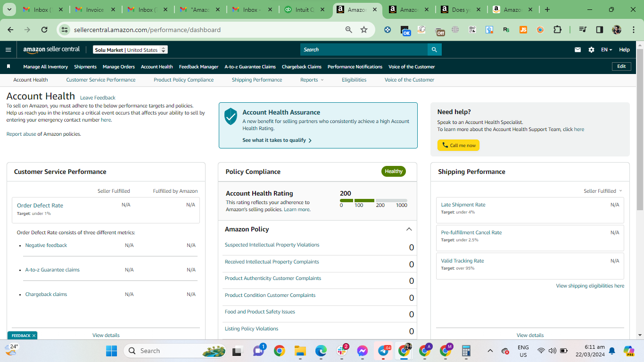Open the EN language dropdown
The image size is (644, 362).
click(x=606, y=49)
